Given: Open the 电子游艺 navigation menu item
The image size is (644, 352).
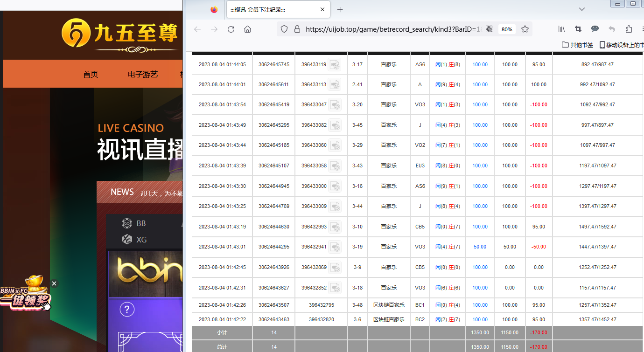Looking at the screenshot, I should click(x=143, y=74).
